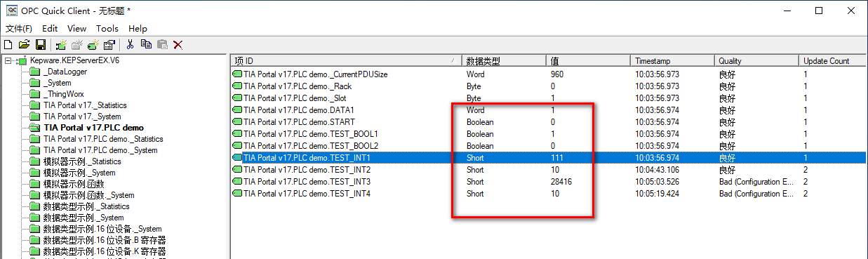Select the PLC demo.TEST_INT2 item row
Image resolution: width=868 pixels, height=259 pixels.
coord(549,170)
